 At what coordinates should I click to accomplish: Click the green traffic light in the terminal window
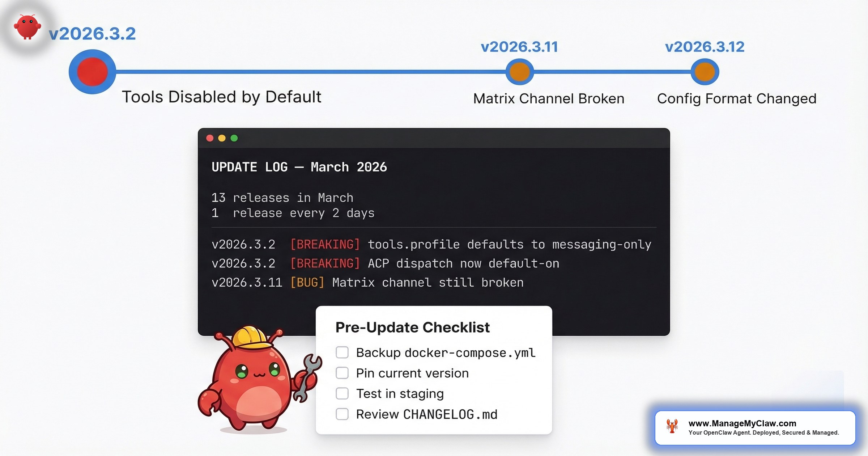click(234, 138)
